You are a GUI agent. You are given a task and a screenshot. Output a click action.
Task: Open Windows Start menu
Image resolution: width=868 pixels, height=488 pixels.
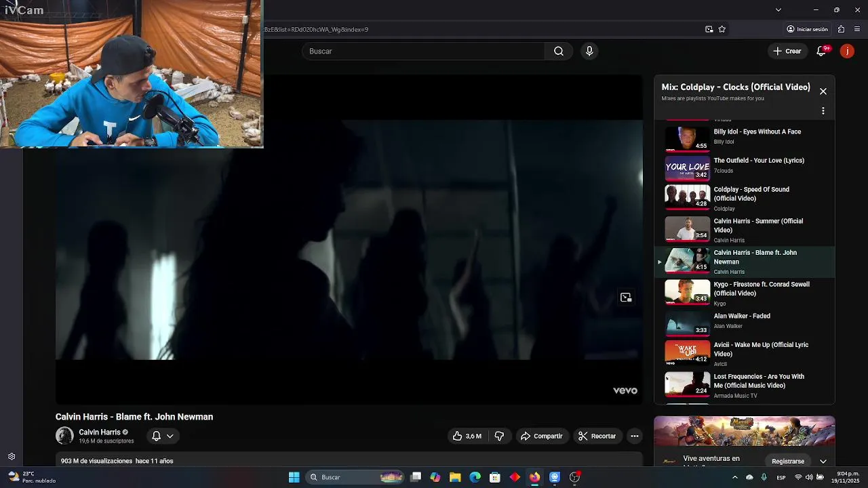(x=294, y=477)
